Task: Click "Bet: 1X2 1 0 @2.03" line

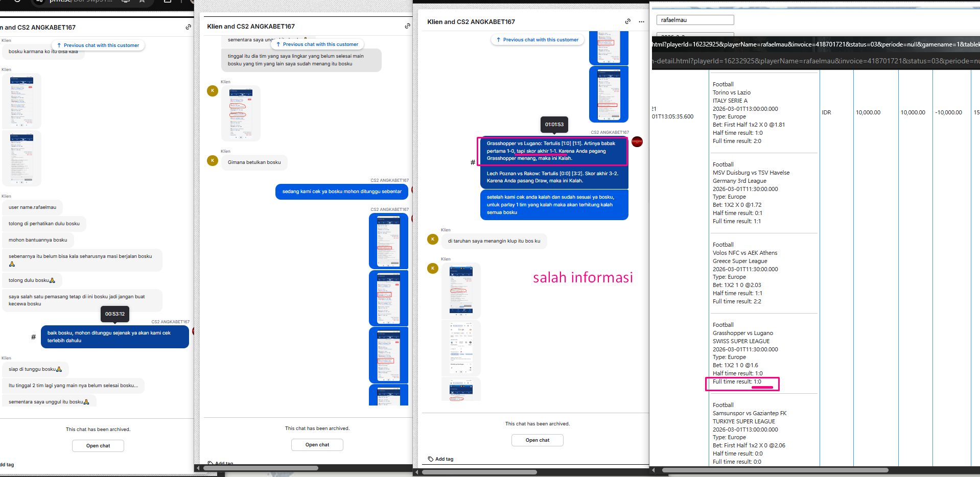Action: coord(737,285)
